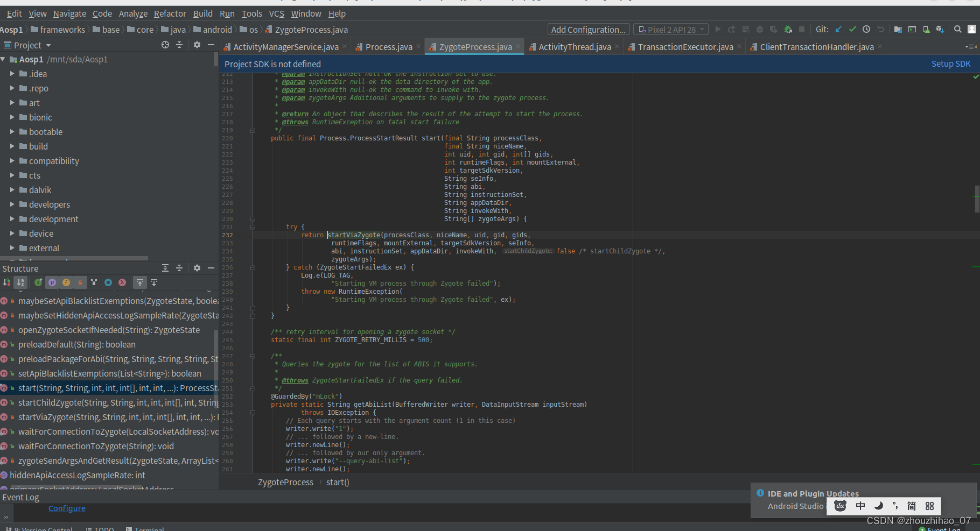Switch to ActivityThread.java tab
This screenshot has height=531, width=980.
coord(575,47)
